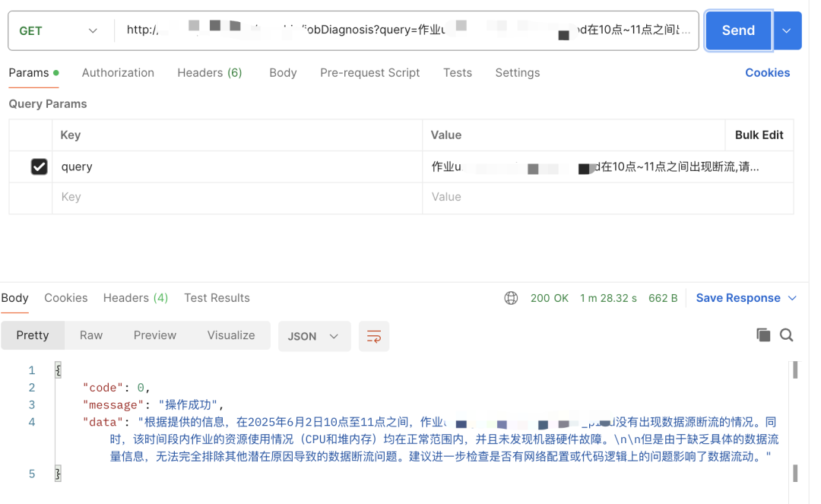This screenshot has width=821, height=504.
Task: Open the response Cookies tab
Action: (x=66, y=298)
